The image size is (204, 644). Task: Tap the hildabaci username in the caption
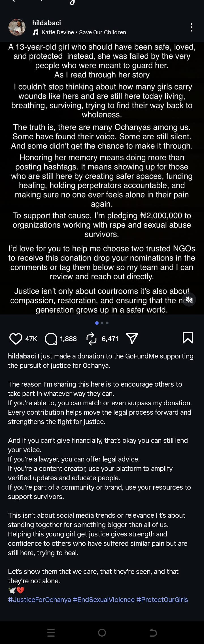pos(22,356)
